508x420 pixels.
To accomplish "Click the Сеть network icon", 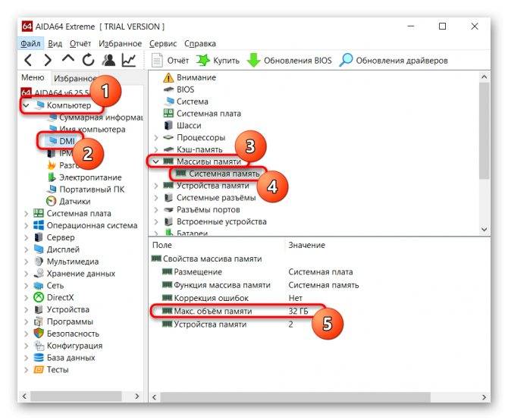I will pos(39,286).
